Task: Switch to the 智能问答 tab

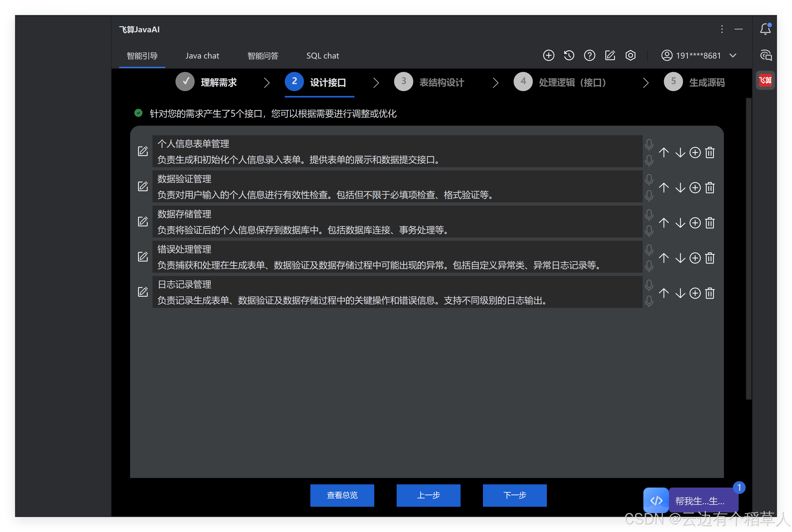Action: 263,56
